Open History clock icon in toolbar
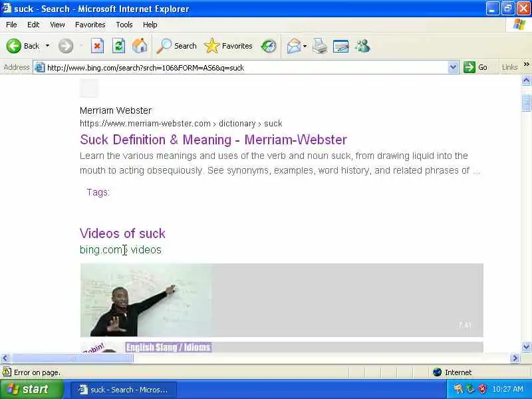The width and height of the screenshot is (532, 399). (269, 46)
